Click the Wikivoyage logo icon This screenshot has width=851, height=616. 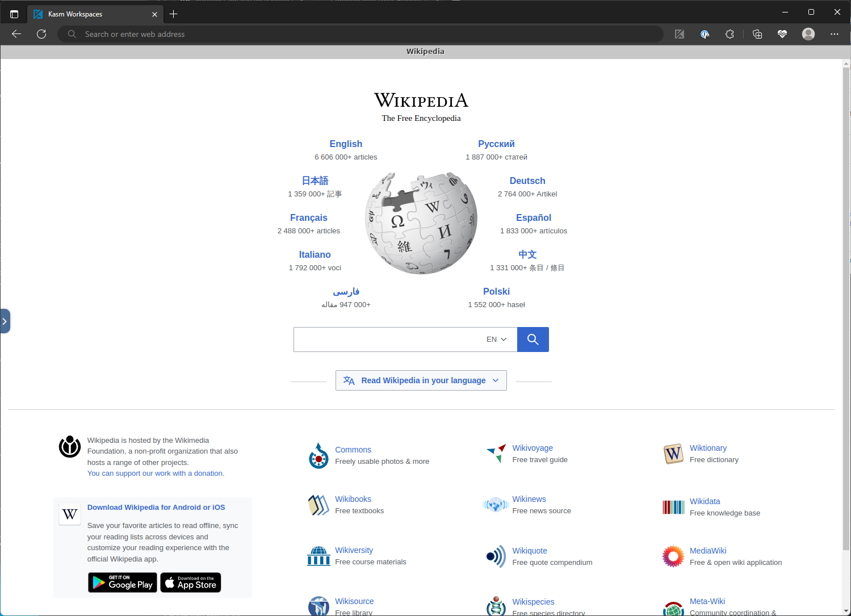[496, 454]
